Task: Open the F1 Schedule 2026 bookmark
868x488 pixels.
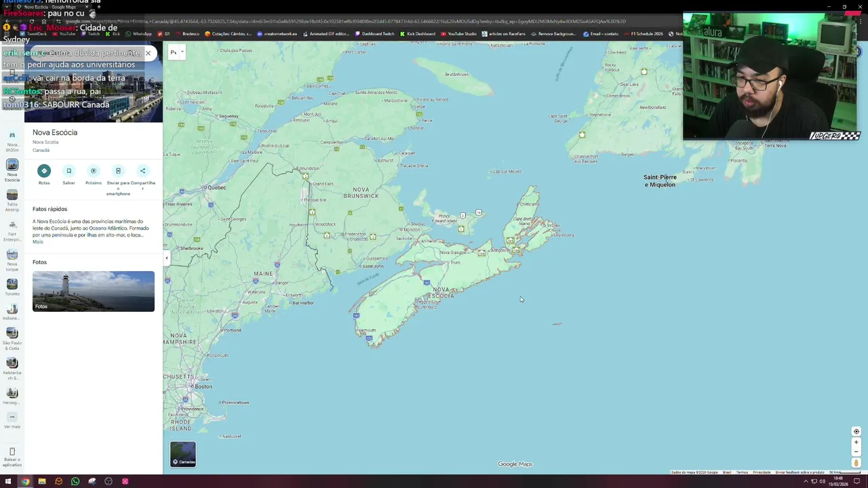Action: click(x=643, y=34)
